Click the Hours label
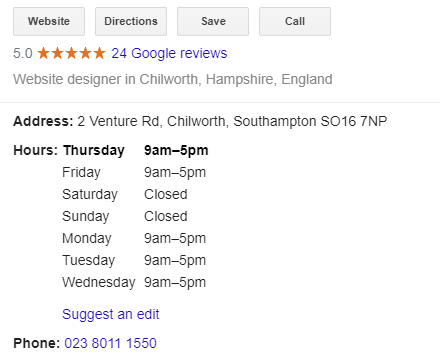 [x=36, y=150]
